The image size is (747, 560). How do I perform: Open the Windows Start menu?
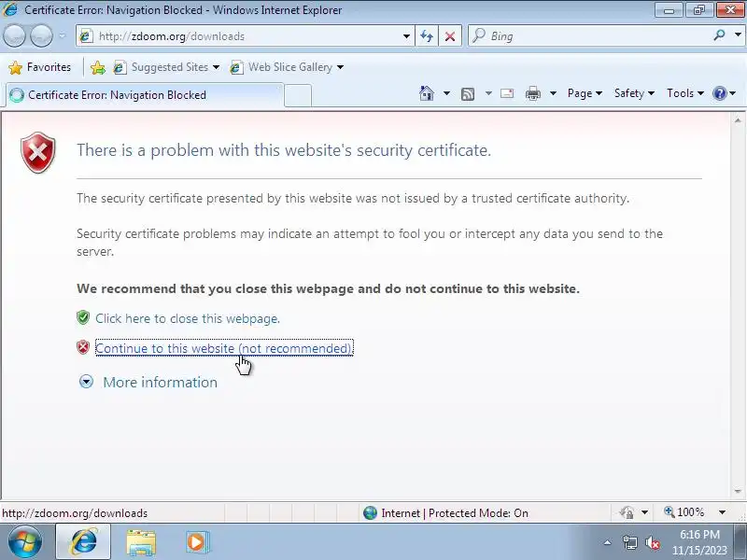click(x=25, y=542)
